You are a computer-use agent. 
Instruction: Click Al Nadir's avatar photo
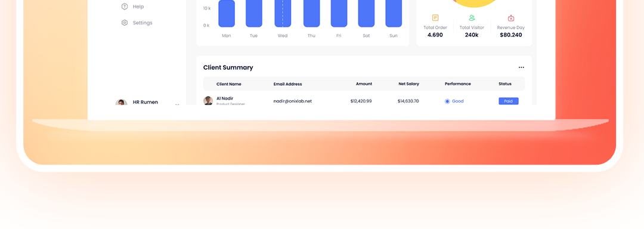208,101
